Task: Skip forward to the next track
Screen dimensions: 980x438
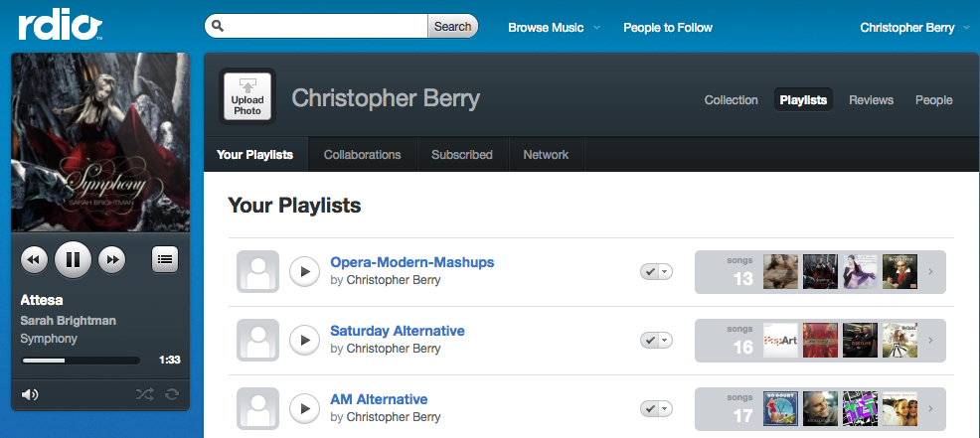Action: 113,260
